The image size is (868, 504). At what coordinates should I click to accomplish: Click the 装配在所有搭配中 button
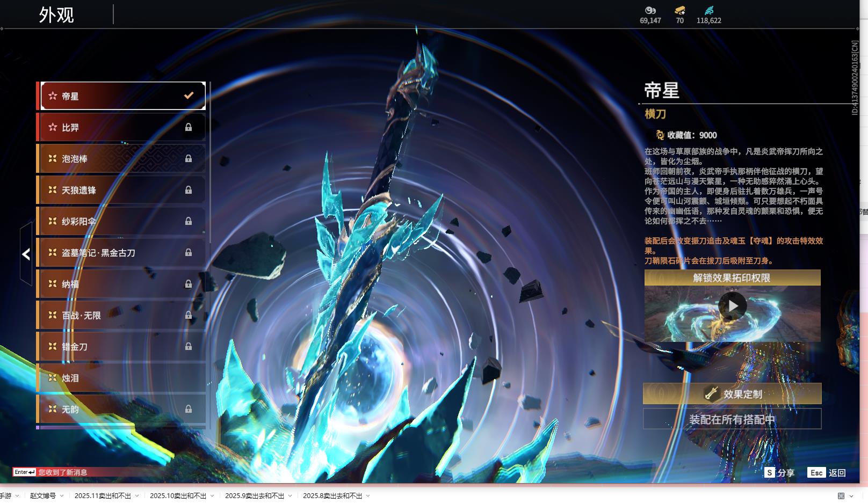[732, 419]
